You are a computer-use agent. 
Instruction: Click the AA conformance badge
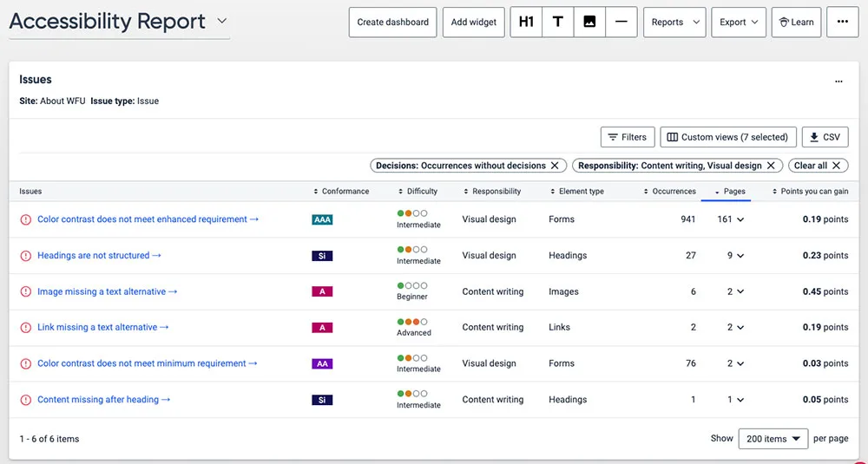tap(322, 363)
